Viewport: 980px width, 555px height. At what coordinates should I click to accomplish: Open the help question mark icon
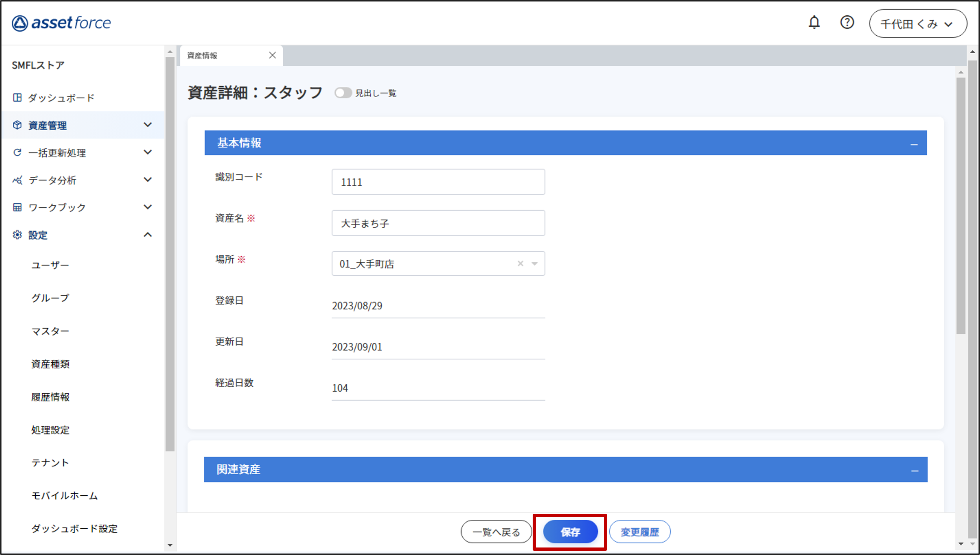847,23
